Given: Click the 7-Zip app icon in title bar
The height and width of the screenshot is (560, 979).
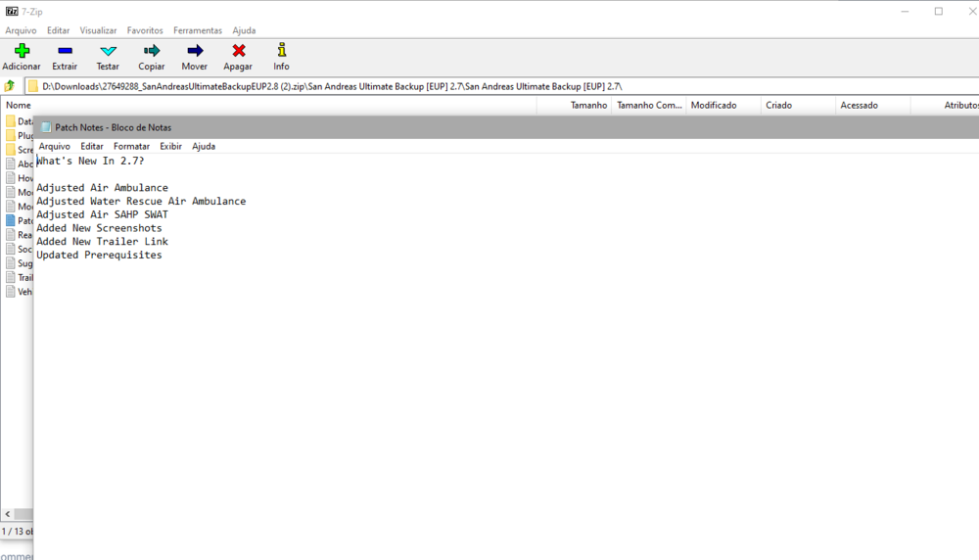Looking at the screenshot, I should (12, 11).
